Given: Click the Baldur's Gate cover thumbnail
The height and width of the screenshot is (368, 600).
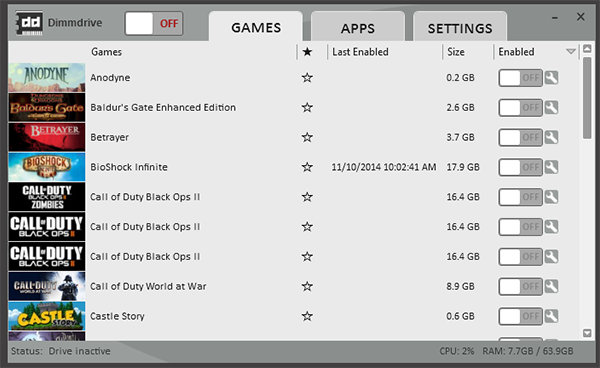Looking at the screenshot, I should coord(47,107).
